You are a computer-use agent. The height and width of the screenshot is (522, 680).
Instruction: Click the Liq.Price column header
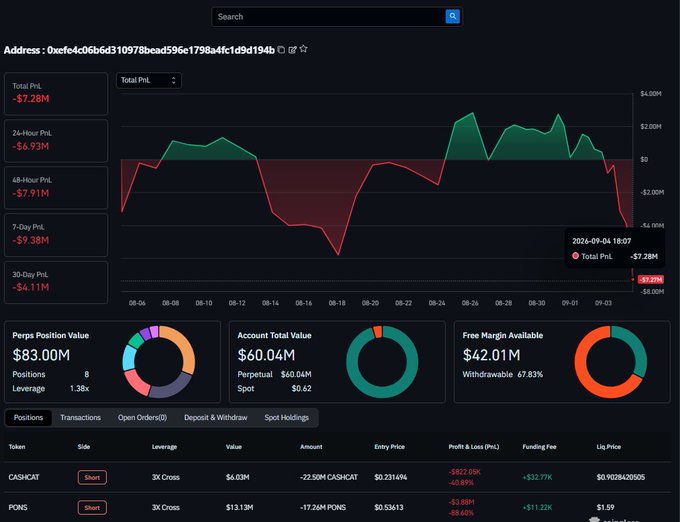pos(608,447)
